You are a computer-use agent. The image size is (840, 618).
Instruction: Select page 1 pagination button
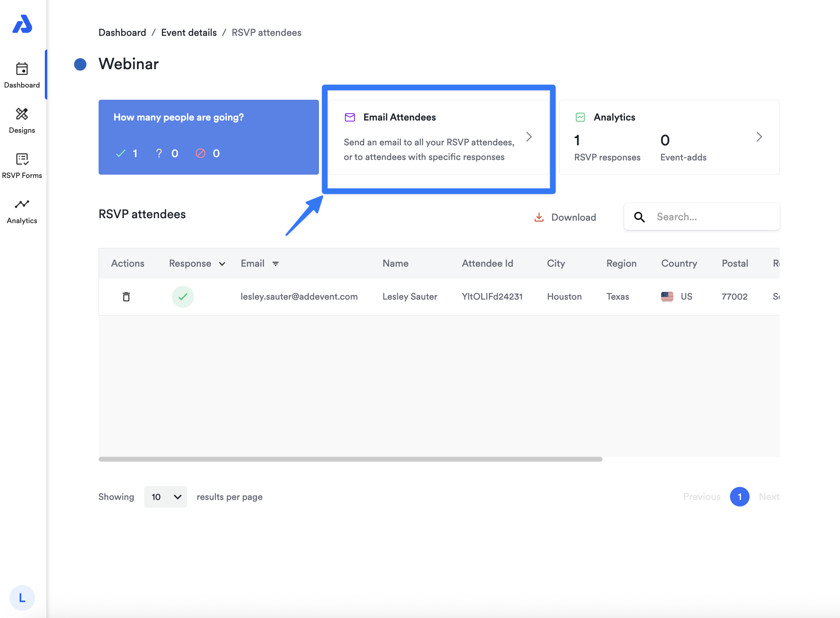pos(739,497)
